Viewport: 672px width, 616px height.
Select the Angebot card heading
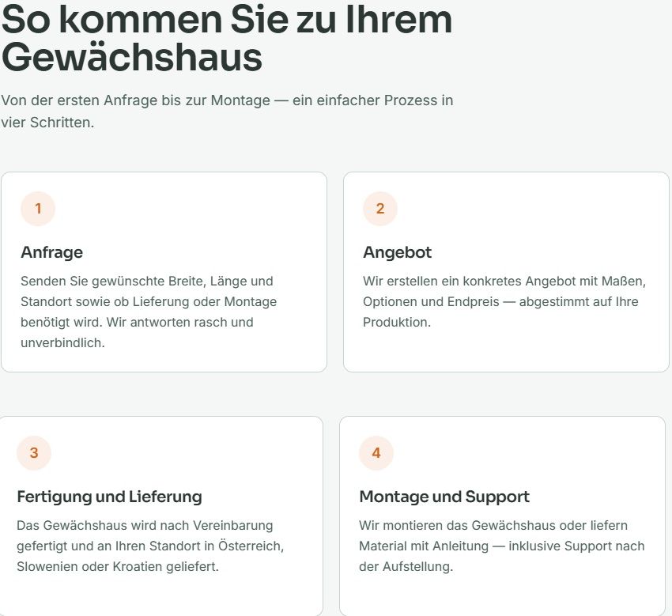(398, 252)
